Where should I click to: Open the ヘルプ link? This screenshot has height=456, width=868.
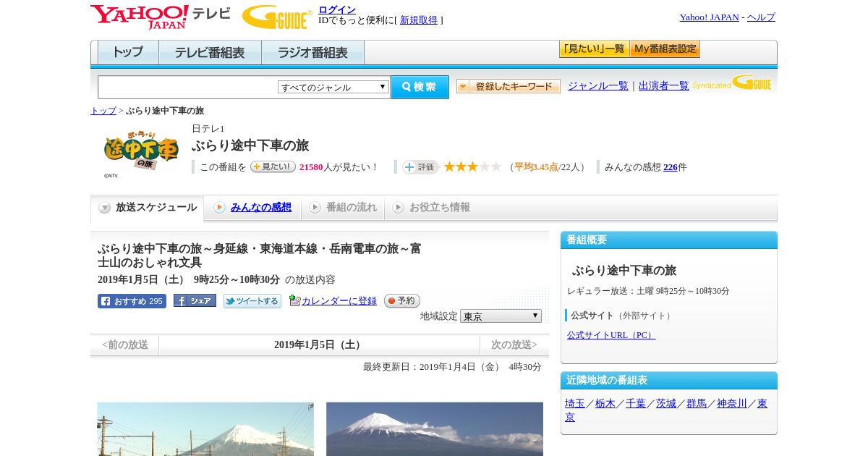pyautogui.click(x=761, y=17)
